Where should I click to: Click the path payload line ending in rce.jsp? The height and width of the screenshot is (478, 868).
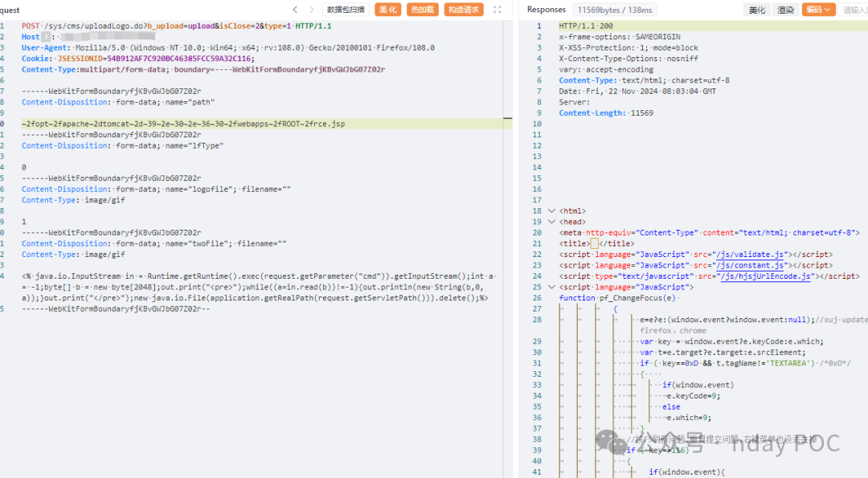click(x=183, y=124)
